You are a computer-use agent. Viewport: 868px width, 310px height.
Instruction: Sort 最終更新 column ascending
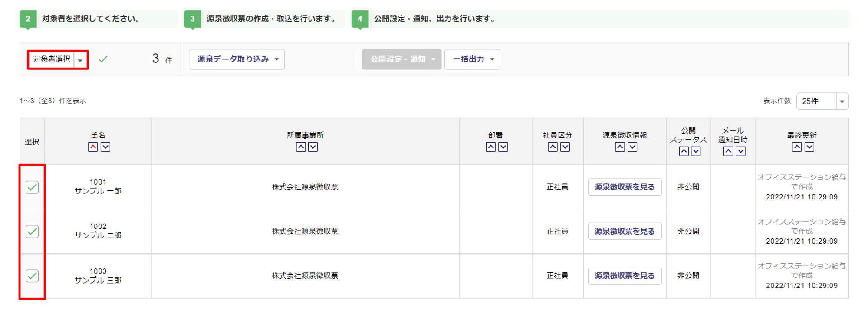click(x=797, y=147)
